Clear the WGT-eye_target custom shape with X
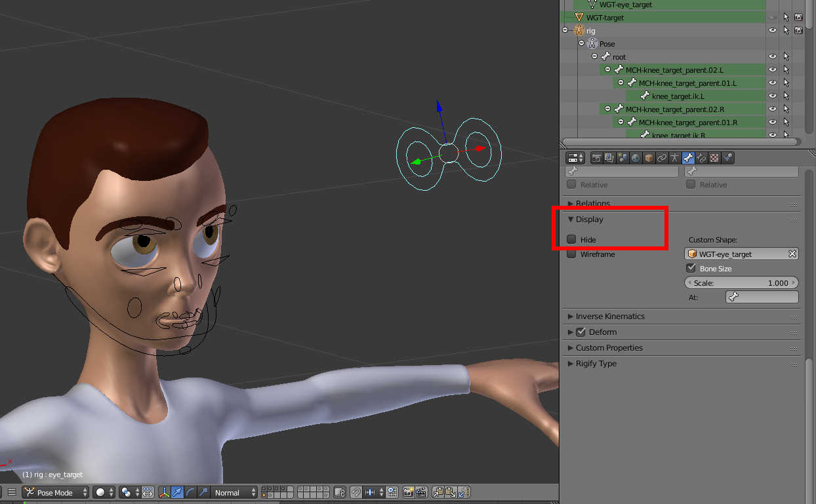The image size is (816, 504). [x=792, y=254]
